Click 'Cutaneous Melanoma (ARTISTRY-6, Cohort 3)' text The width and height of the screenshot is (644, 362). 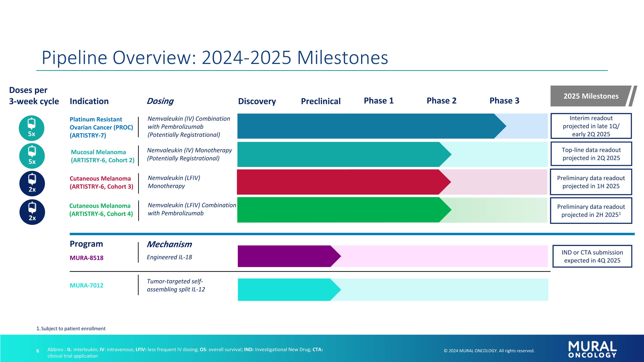pyautogui.click(x=101, y=183)
